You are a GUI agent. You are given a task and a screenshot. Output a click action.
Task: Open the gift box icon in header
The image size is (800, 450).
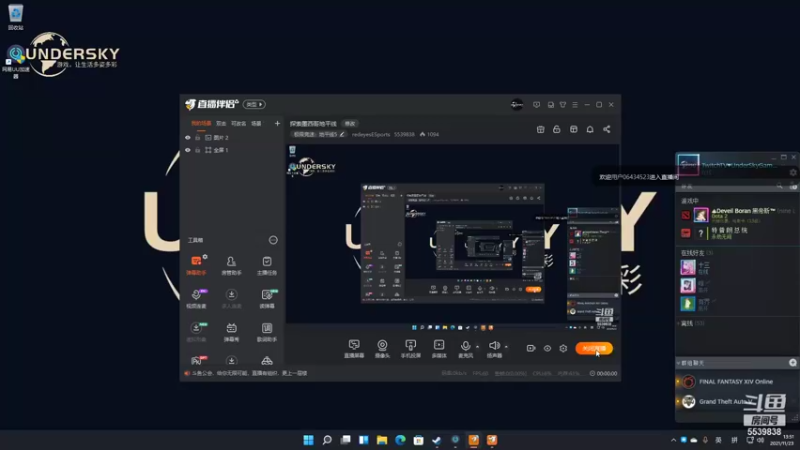[x=540, y=130]
